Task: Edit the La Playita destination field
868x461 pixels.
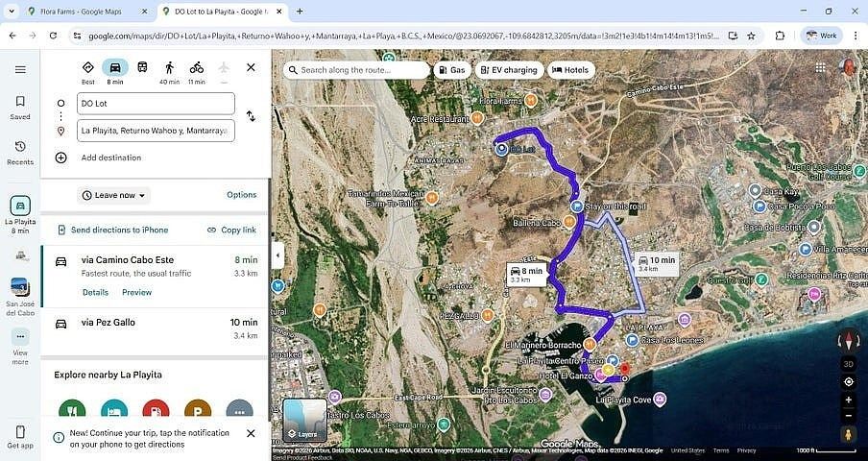Action: pos(156,131)
